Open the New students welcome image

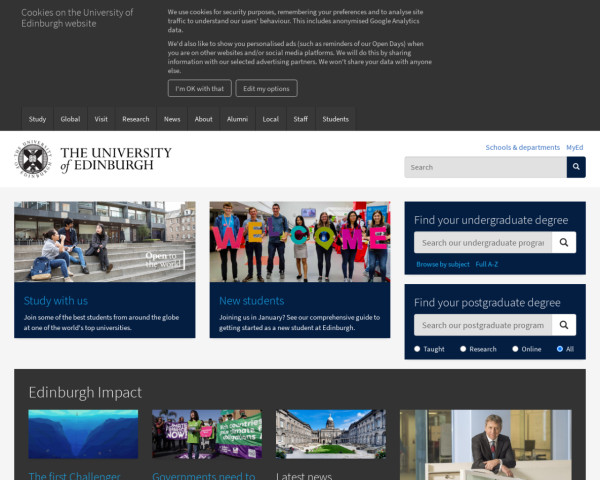pyautogui.click(x=300, y=242)
